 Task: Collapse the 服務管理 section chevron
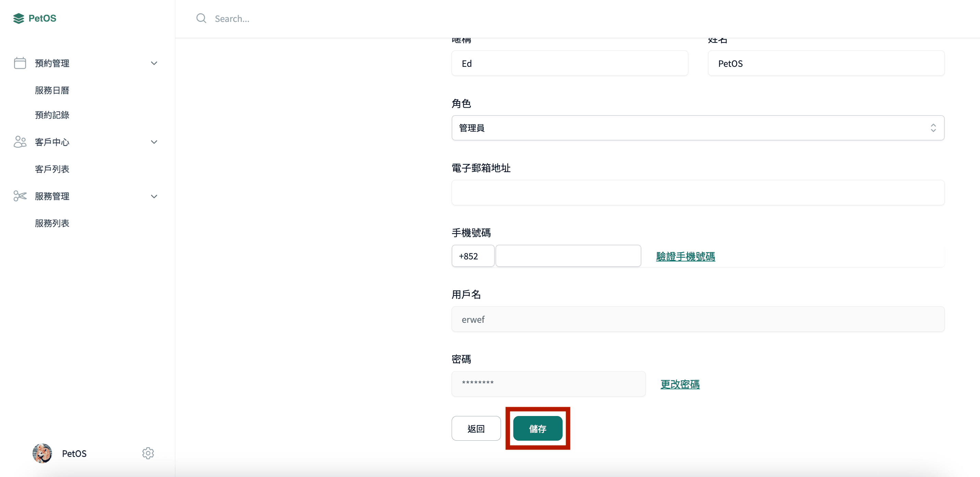(154, 196)
